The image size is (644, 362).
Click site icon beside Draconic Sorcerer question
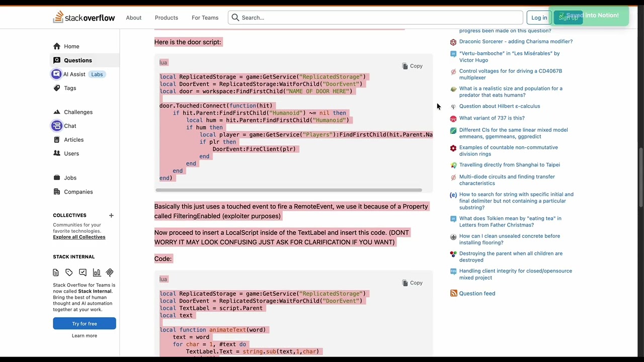(x=453, y=42)
